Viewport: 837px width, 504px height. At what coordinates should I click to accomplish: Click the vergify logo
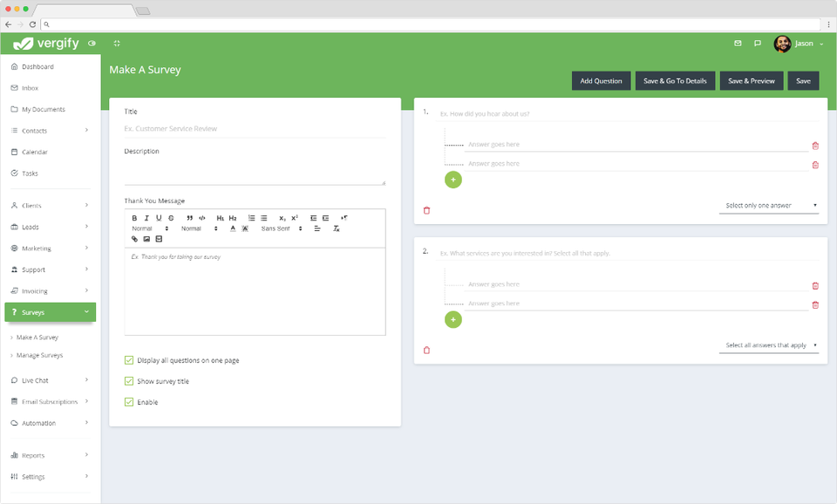pyautogui.click(x=46, y=44)
